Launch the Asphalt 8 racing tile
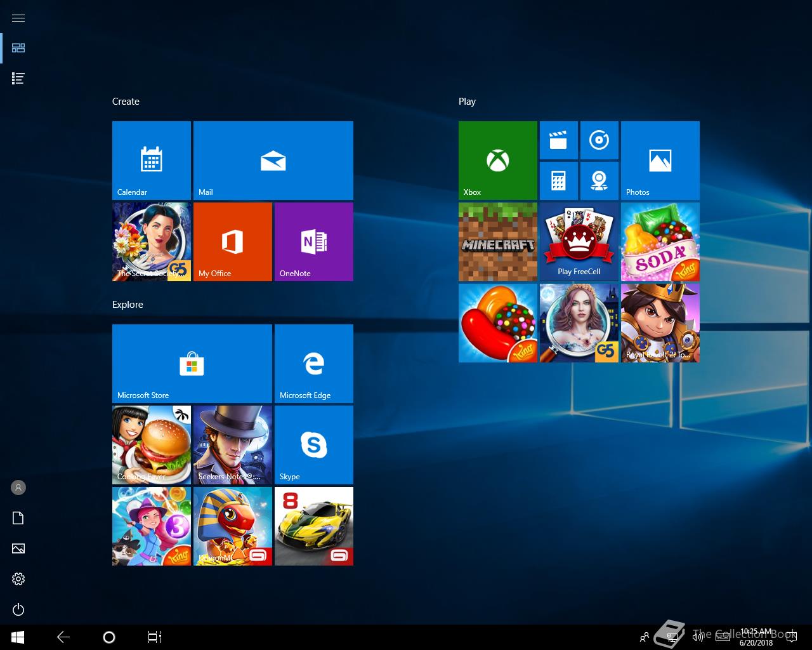 tap(314, 526)
